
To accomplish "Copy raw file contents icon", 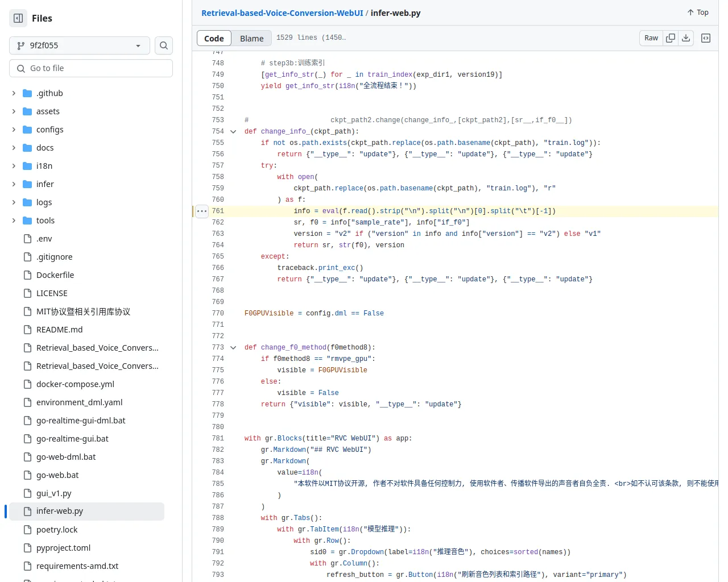I will click(671, 38).
